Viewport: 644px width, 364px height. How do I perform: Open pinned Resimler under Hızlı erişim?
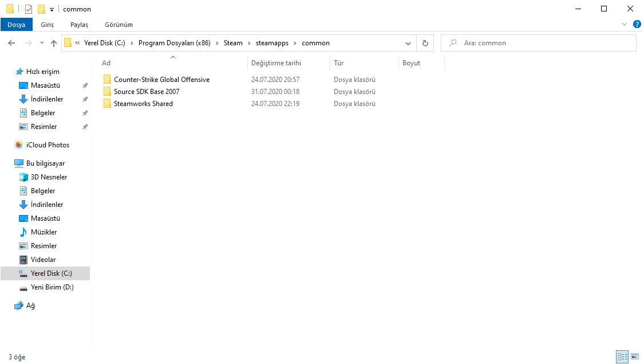[x=44, y=127]
